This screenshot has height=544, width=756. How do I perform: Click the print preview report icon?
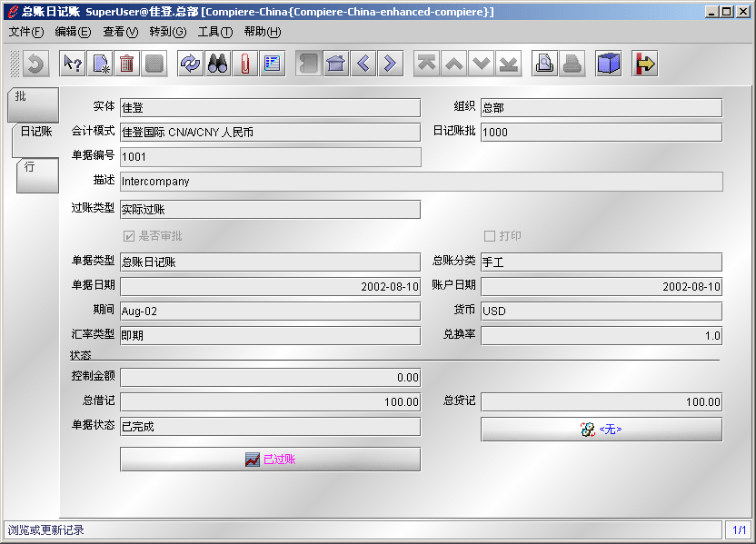pyautogui.click(x=544, y=64)
